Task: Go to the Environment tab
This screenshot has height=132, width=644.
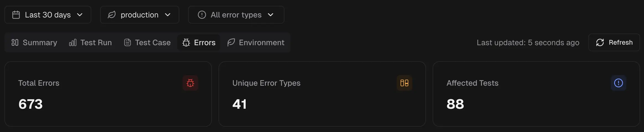Action: (x=256, y=42)
